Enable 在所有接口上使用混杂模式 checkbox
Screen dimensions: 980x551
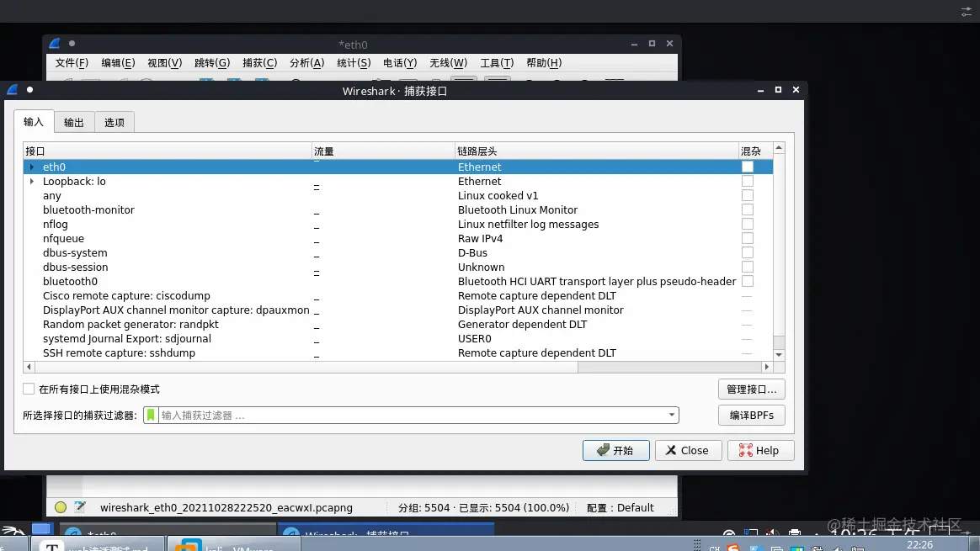29,389
